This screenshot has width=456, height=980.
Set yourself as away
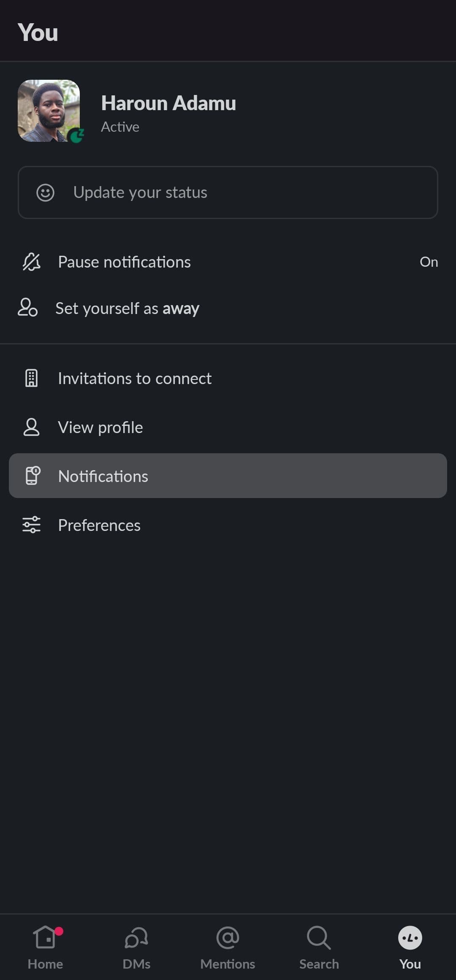127,309
